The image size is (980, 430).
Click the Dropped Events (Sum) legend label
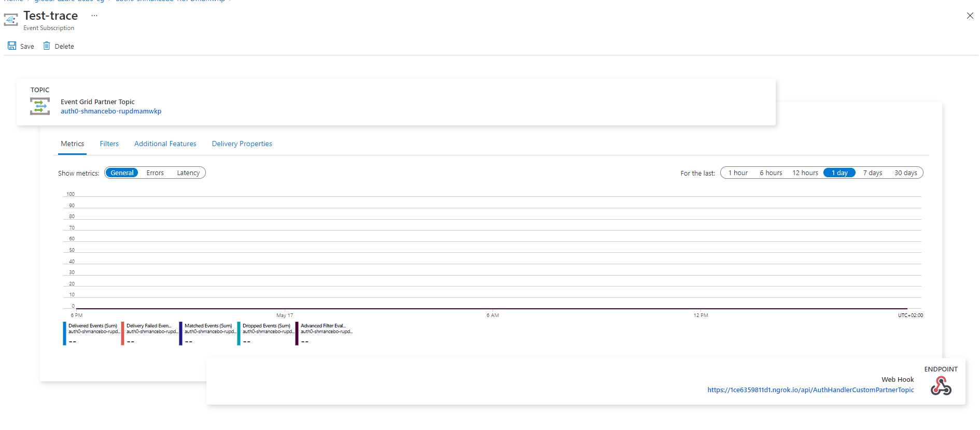point(267,326)
